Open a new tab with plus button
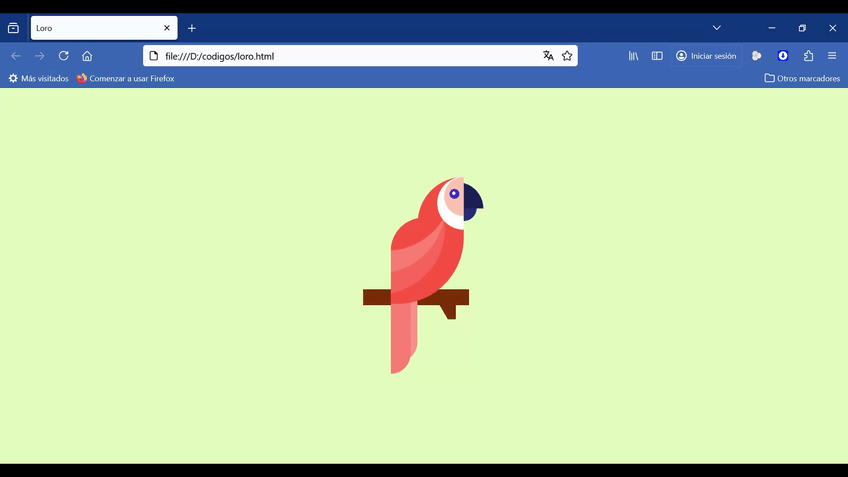 [191, 28]
